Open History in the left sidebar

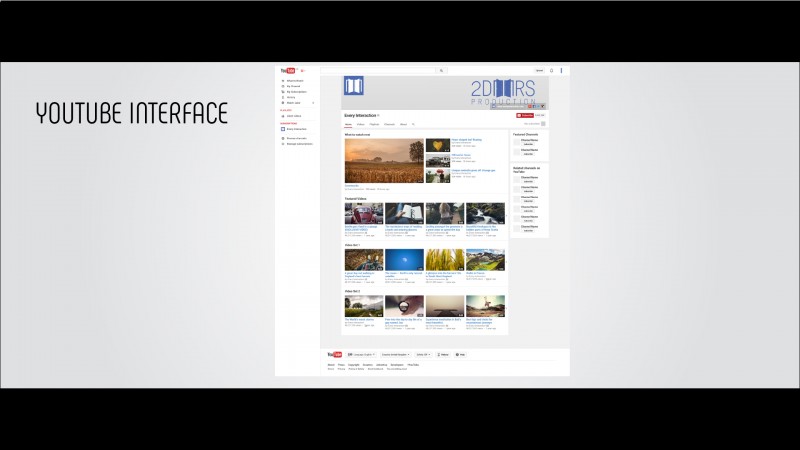point(291,97)
